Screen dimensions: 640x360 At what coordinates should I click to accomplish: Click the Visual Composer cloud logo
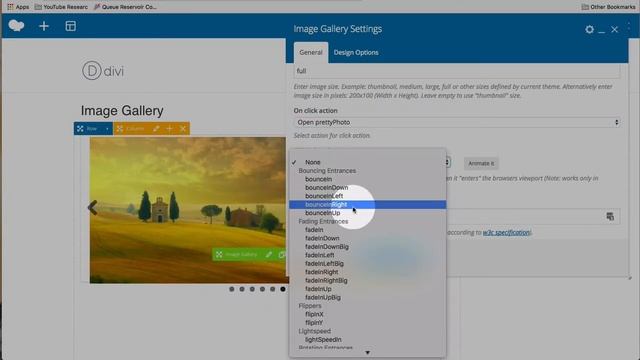[16, 26]
